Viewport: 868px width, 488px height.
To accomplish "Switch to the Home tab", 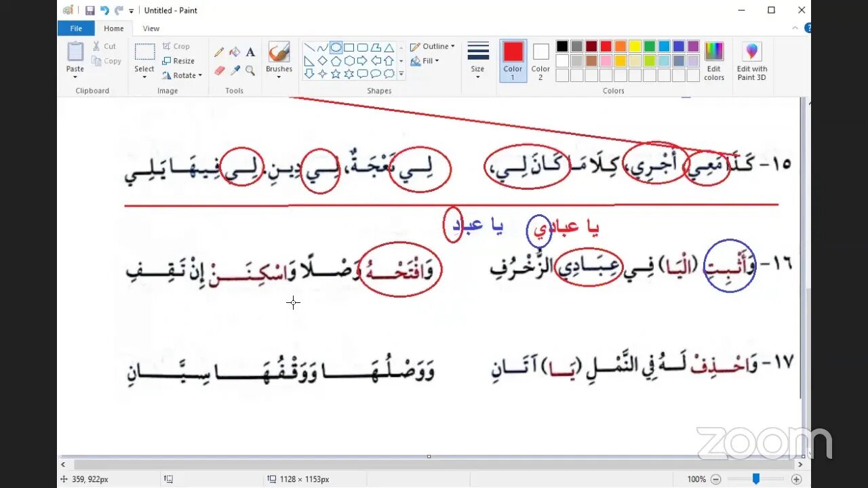I will tap(114, 28).
